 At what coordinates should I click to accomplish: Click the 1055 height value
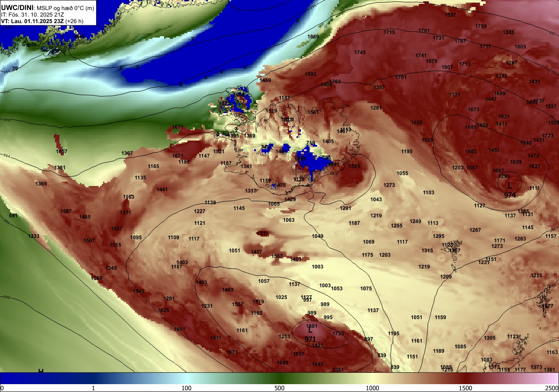click(x=402, y=173)
